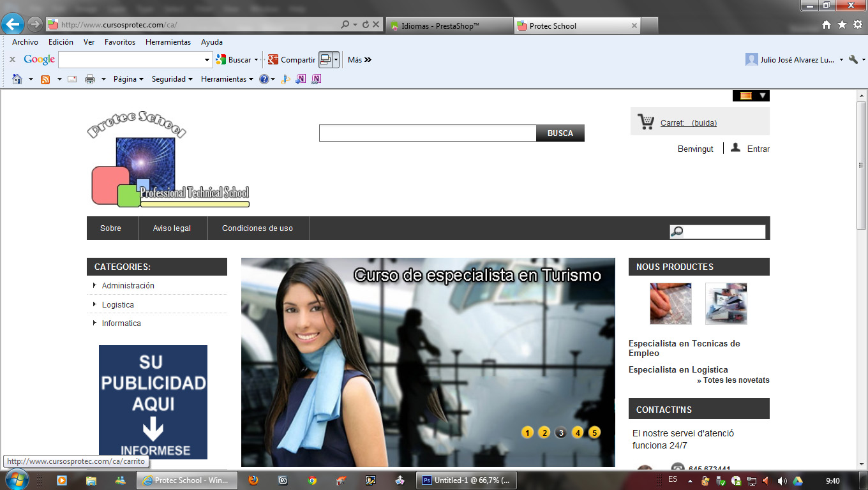The image size is (868, 490).
Task: Click the browser Forward arrow button
Action: [x=34, y=25]
